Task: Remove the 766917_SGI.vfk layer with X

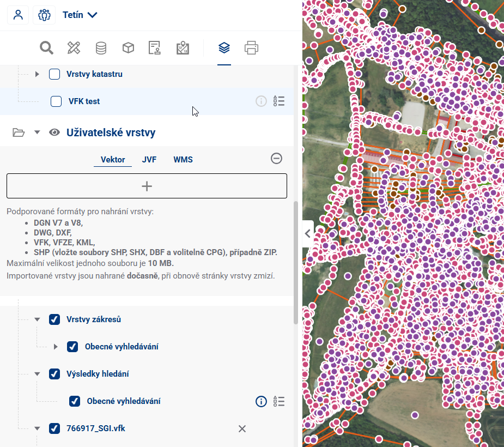Action: pyautogui.click(x=242, y=429)
